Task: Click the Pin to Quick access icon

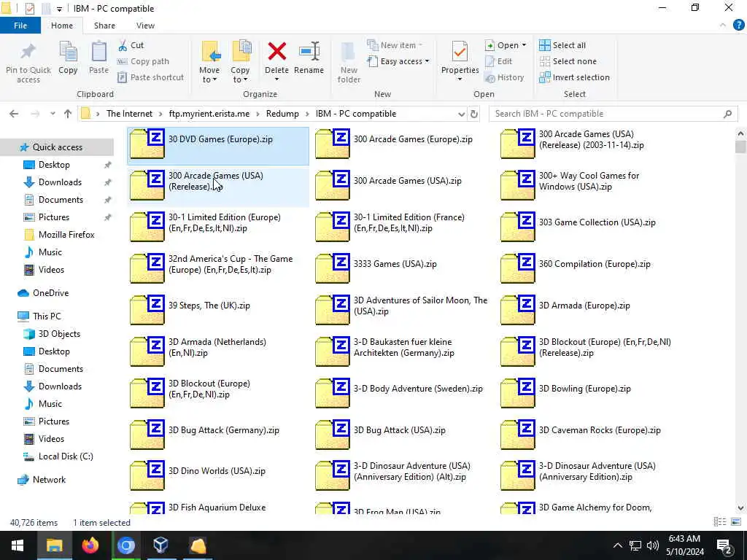Action: 28,52
